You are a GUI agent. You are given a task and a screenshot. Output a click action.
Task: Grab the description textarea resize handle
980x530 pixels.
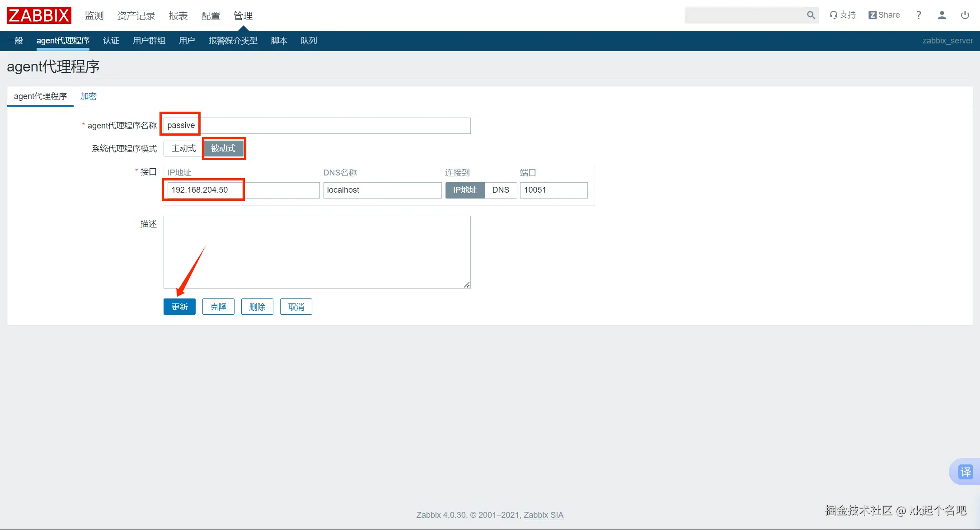[x=467, y=284]
